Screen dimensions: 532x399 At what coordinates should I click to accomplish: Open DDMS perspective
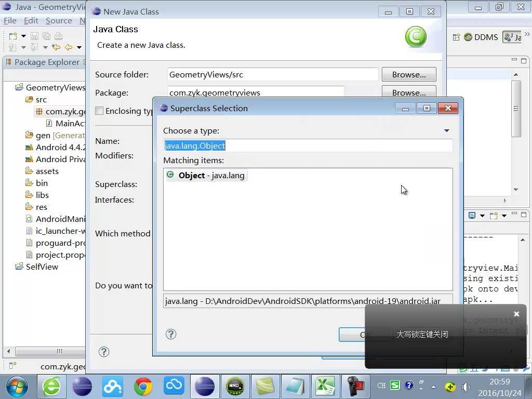tap(481, 37)
